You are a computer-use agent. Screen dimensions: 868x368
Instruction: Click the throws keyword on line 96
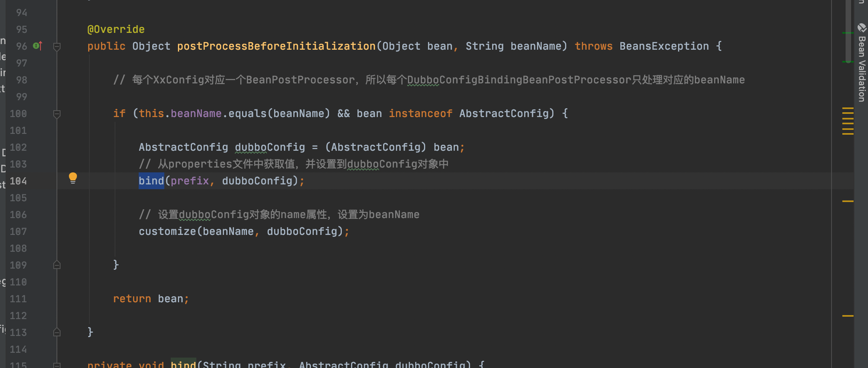tap(593, 46)
